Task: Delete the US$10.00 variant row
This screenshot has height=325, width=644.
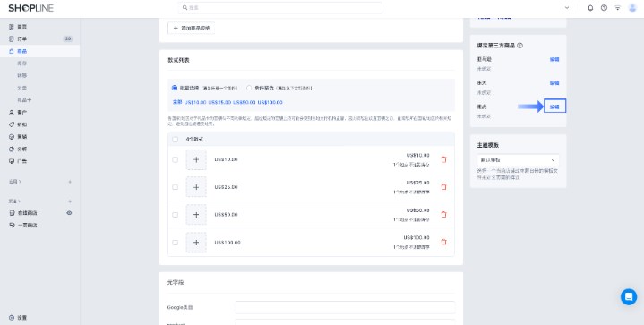Action: (x=443, y=159)
